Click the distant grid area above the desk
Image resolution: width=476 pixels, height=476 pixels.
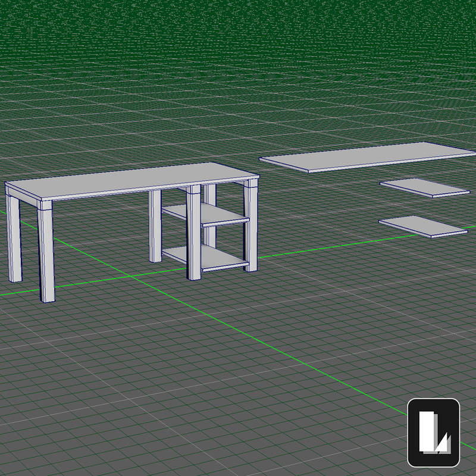pos(178,89)
